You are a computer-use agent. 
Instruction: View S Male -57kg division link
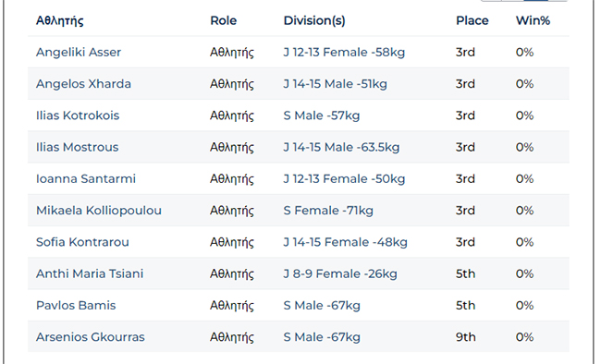(x=322, y=115)
